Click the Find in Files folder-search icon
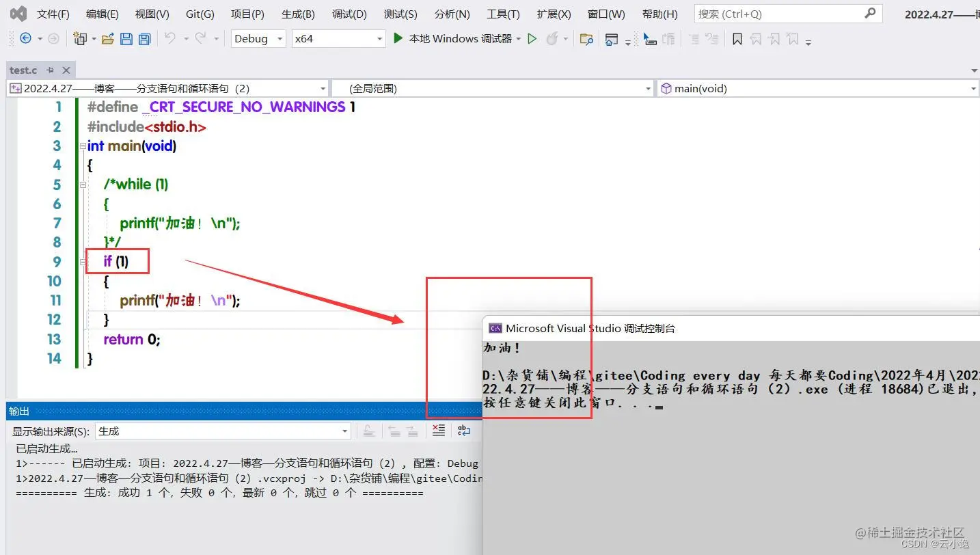Viewport: 980px width, 555px height. pyautogui.click(x=586, y=39)
